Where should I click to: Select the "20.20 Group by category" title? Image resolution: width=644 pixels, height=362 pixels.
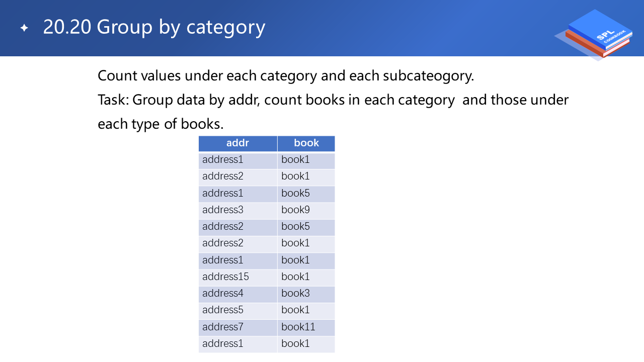[154, 27]
